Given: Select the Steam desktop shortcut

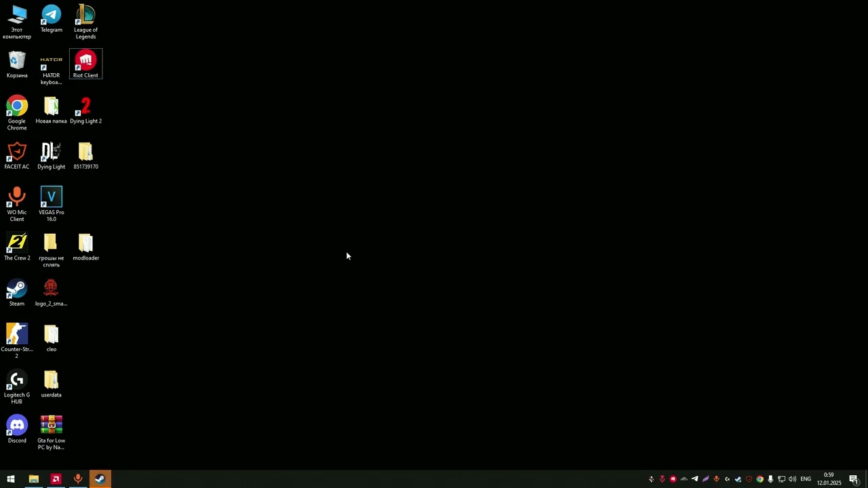Looking at the screenshot, I should 17,293.
